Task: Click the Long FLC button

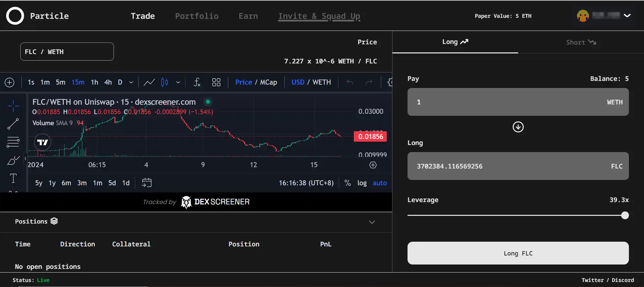Action: (518, 253)
